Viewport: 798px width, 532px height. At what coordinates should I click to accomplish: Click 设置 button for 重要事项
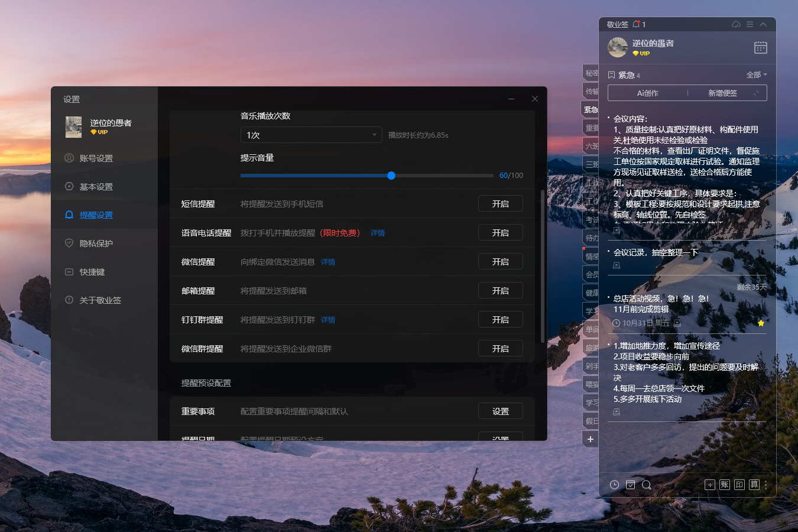501,411
